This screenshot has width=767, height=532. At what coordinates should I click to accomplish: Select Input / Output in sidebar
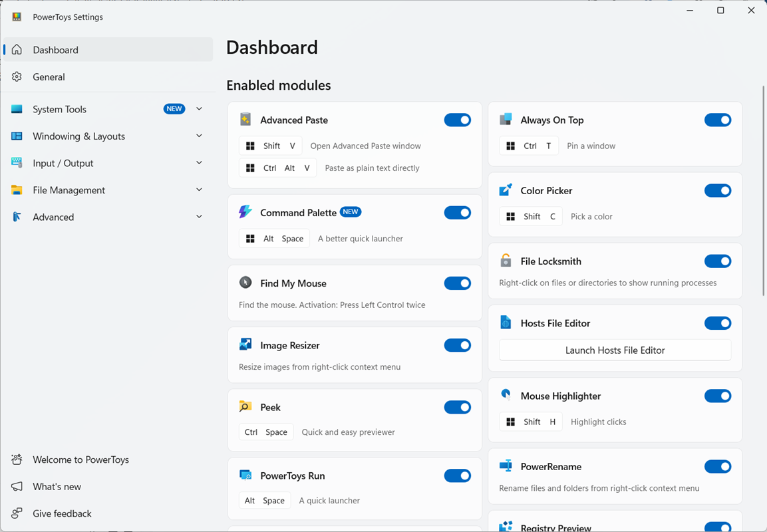pyautogui.click(x=108, y=163)
